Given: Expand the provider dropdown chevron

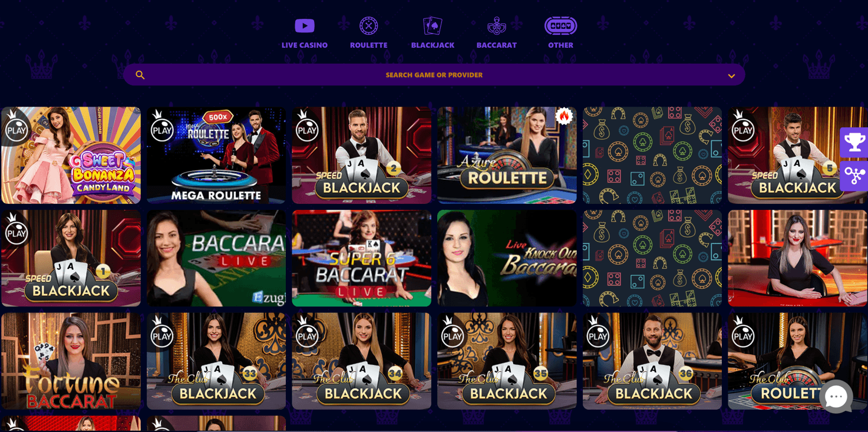Looking at the screenshot, I should coord(731,76).
